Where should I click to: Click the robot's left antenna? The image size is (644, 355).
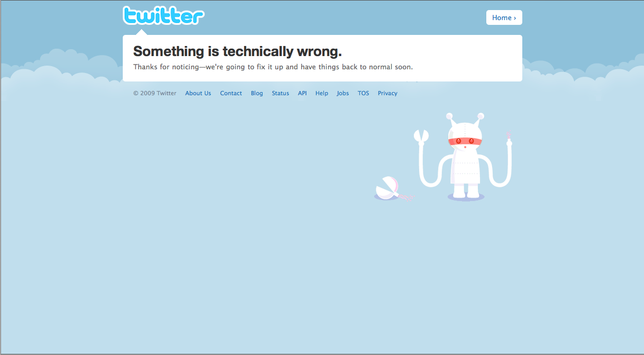(451, 119)
